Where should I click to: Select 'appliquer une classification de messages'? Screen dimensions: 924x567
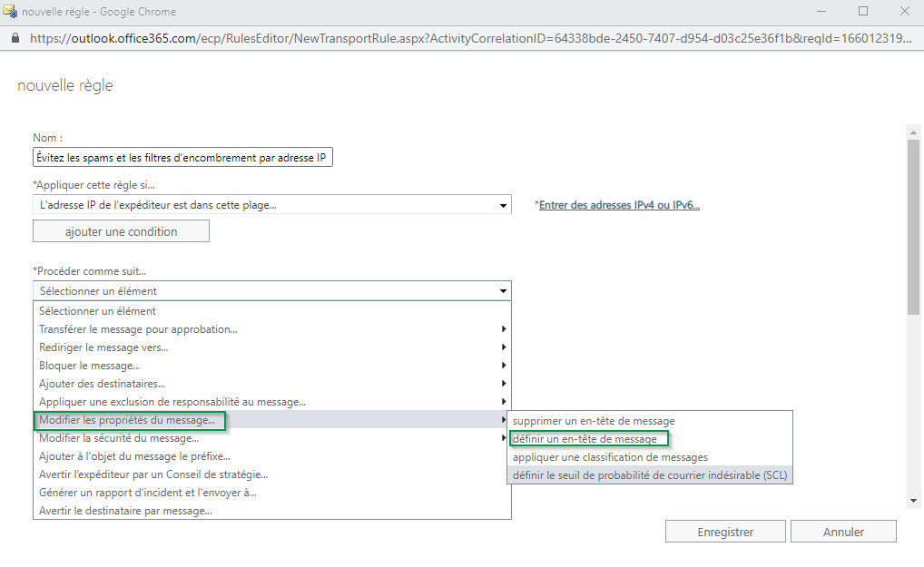(x=610, y=457)
